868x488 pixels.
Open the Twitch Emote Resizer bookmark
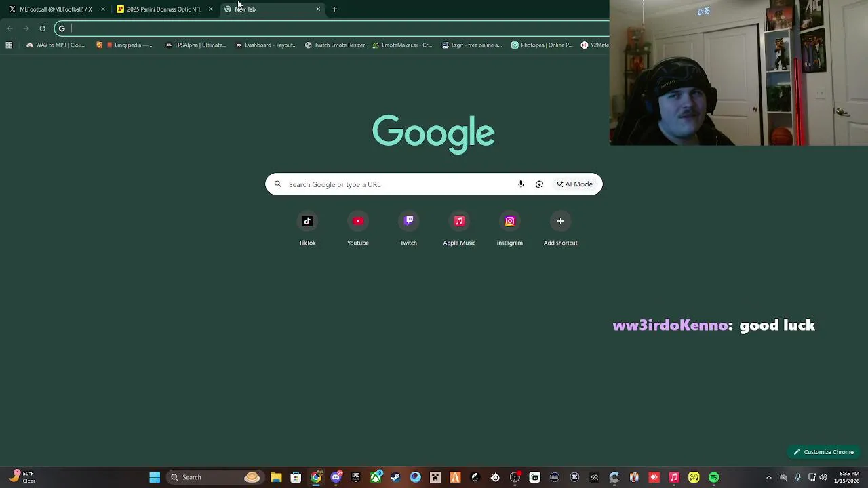tap(335, 45)
